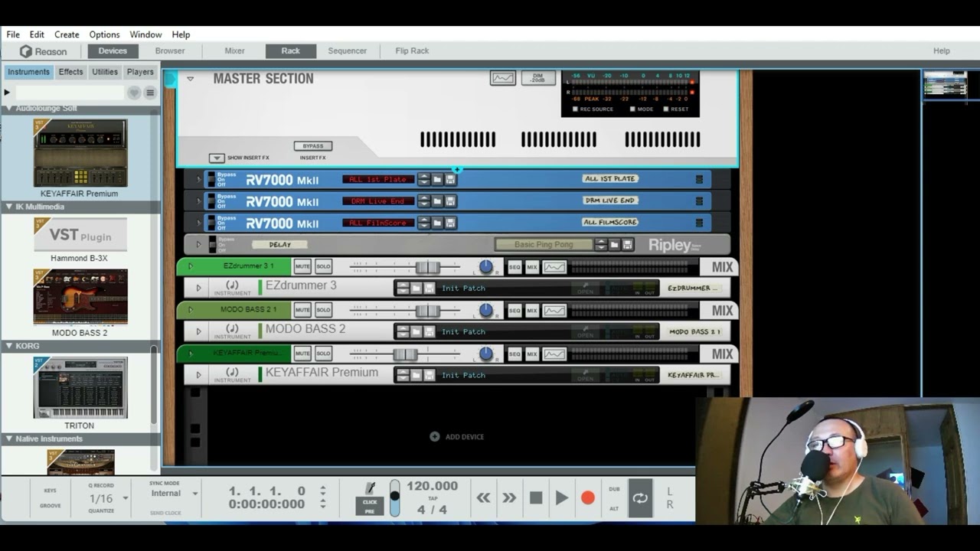Image resolution: width=980 pixels, height=551 pixels.
Task: Collapse the KORG category in the browser
Action: (x=9, y=346)
